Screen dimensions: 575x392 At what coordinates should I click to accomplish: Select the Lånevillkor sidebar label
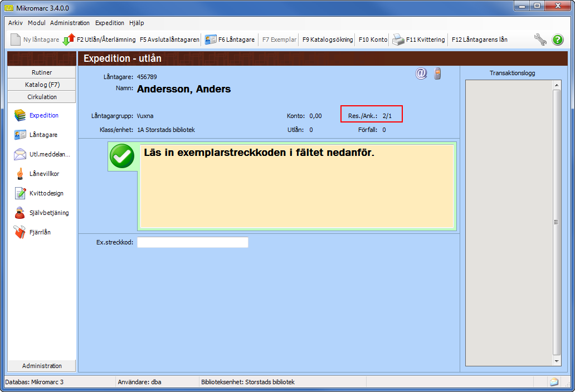45,174
